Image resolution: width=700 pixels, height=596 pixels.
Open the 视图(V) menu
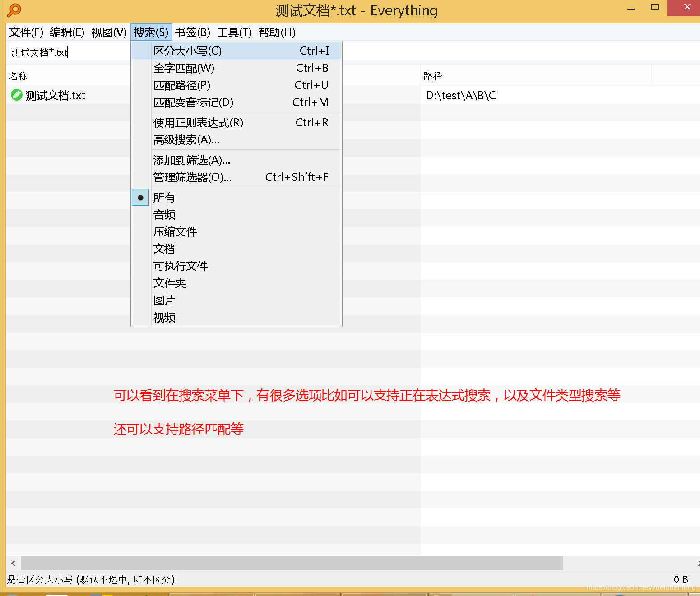click(x=109, y=32)
